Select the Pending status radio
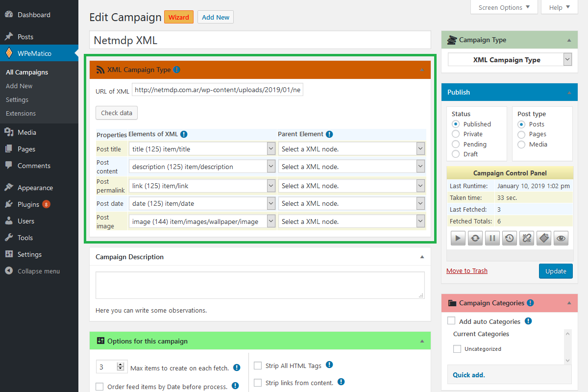Image resolution: width=588 pixels, height=392 pixels. tap(456, 144)
